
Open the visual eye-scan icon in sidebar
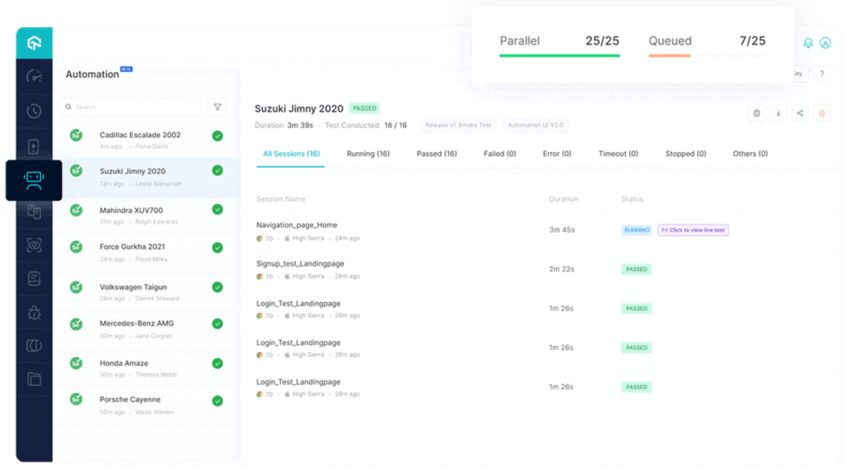[34, 245]
